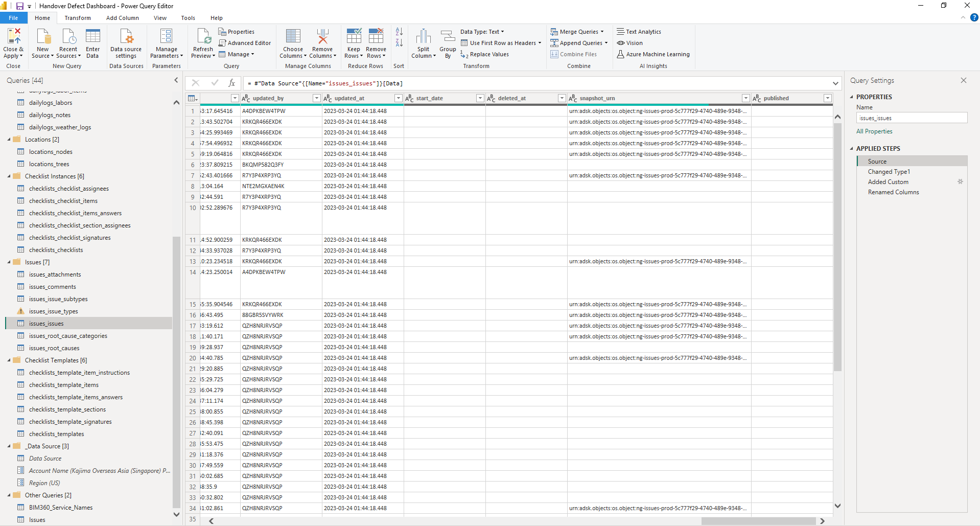The image size is (980, 526).
Task: Click the Refresh Preview icon
Action: click(203, 37)
